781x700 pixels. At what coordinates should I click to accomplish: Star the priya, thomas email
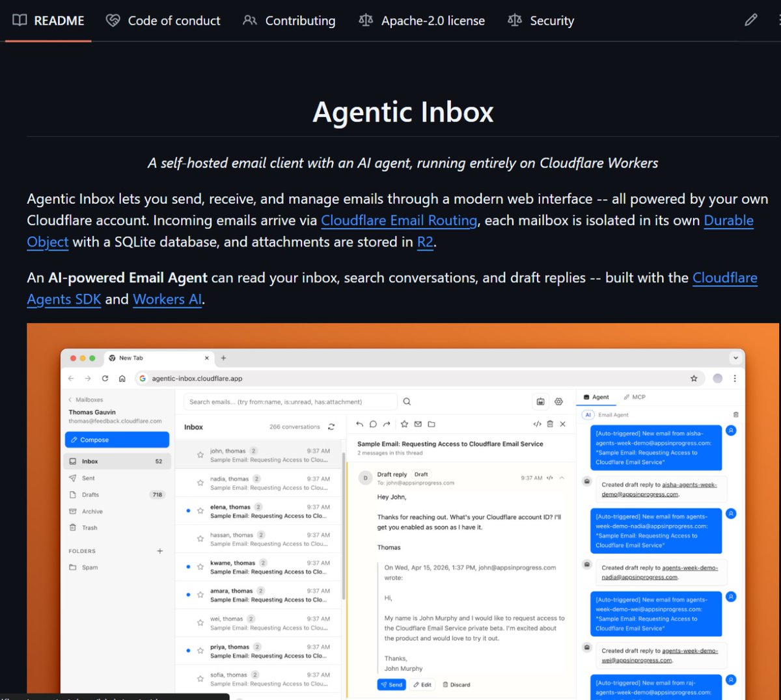click(x=200, y=651)
